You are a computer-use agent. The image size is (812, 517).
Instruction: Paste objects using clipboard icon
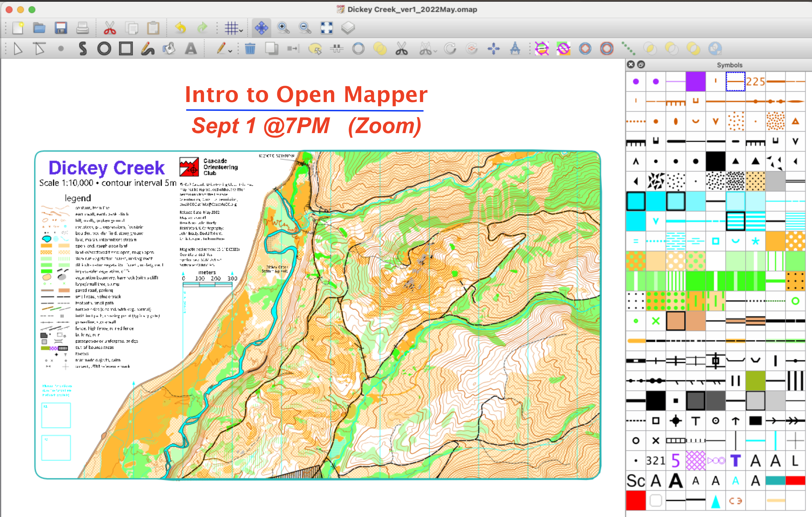pyautogui.click(x=153, y=28)
